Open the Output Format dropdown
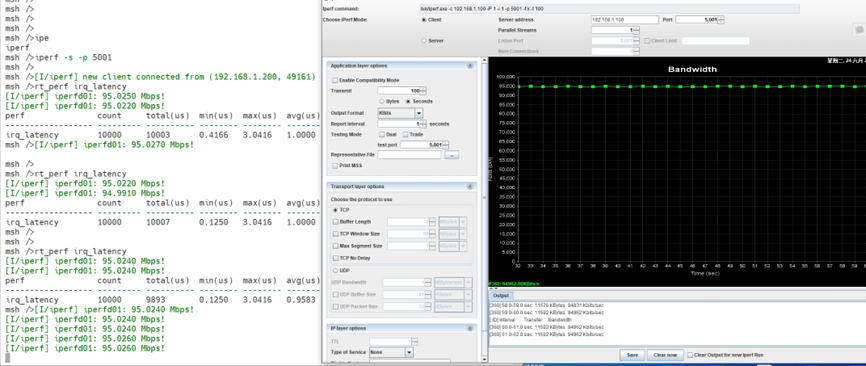The image size is (866, 366). click(419, 113)
